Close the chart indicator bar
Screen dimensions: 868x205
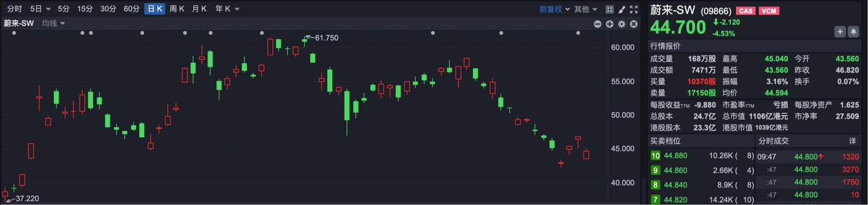(634, 24)
